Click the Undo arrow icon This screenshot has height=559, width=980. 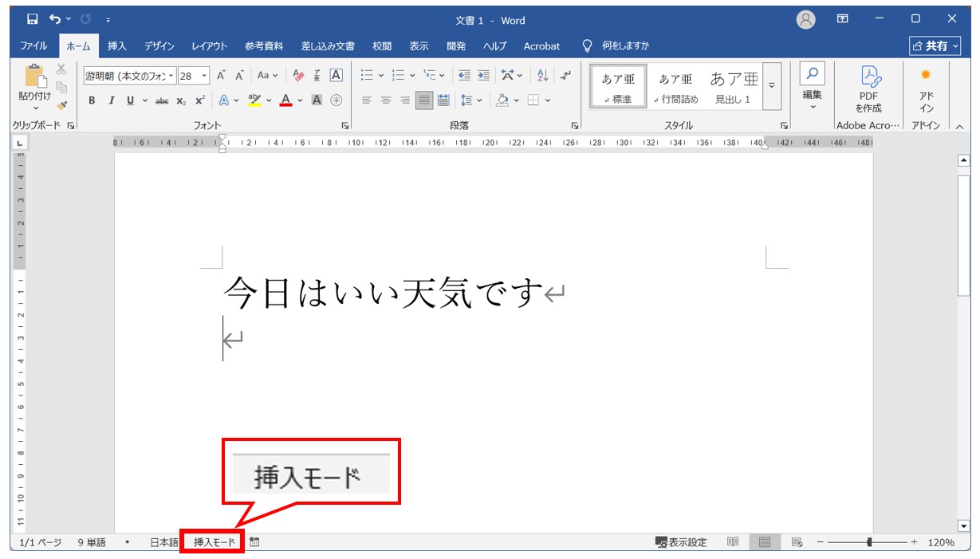(x=55, y=20)
